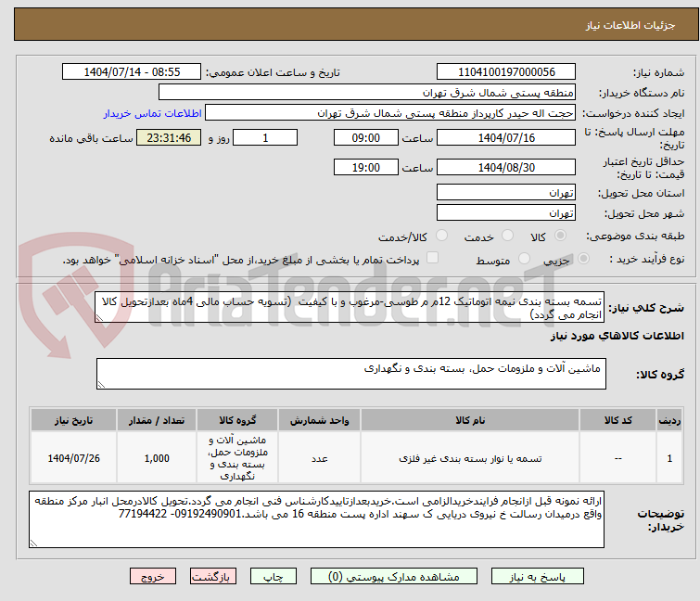
Task: Click the بازگشت back button
Action: 212,576
